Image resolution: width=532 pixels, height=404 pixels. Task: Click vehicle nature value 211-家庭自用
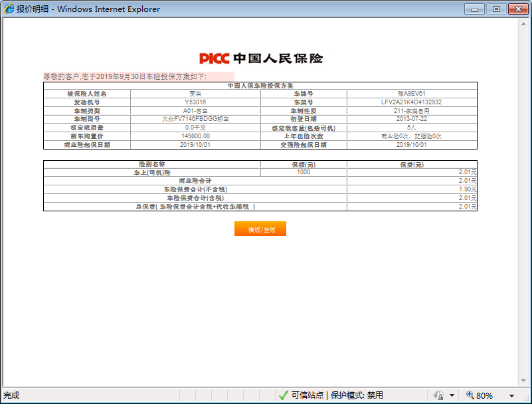coord(412,111)
